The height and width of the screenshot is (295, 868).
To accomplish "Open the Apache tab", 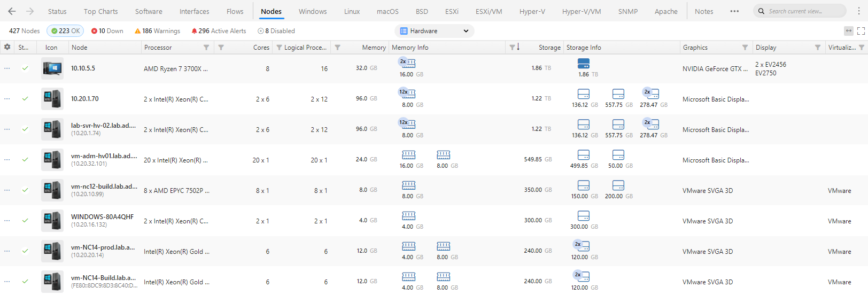I will (x=666, y=11).
